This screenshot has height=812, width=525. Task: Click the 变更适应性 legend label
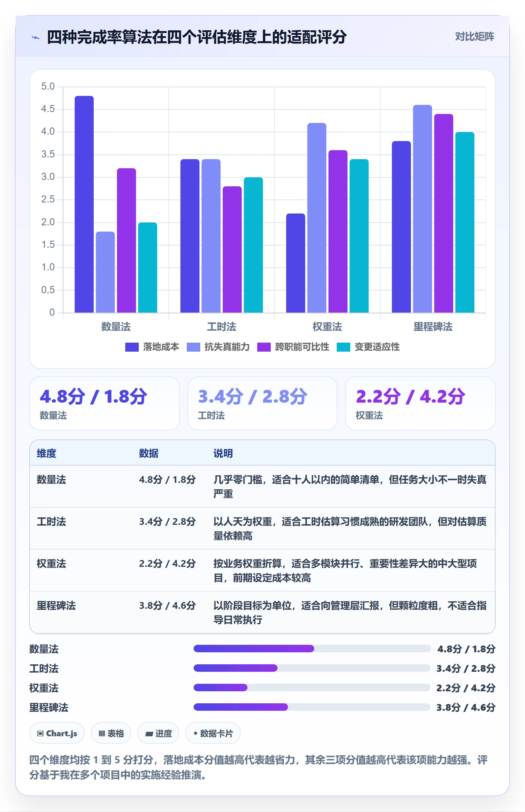[x=377, y=347]
